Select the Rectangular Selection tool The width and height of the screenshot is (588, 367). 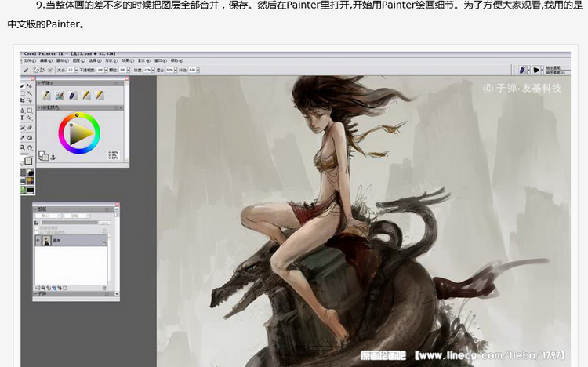click(x=23, y=93)
